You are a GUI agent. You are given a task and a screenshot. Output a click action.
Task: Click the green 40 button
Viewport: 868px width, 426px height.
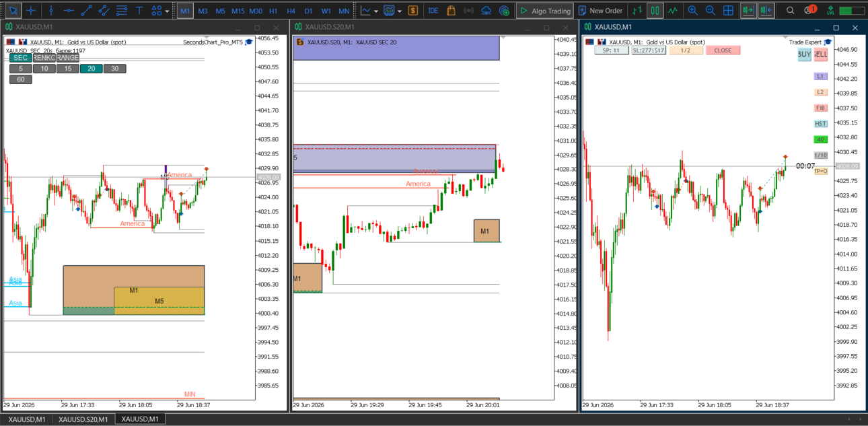coord(820,139)
